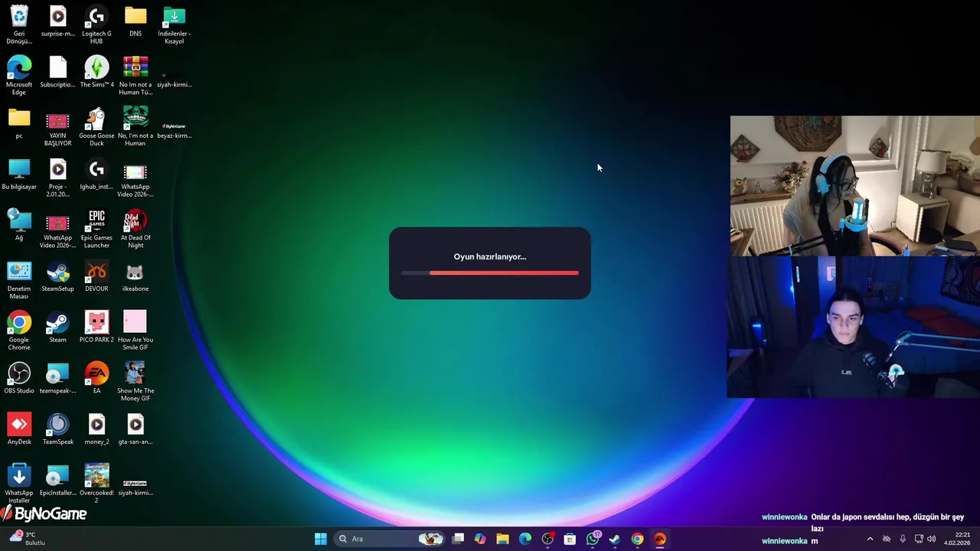
Task: Launch DEVOUR desktop shortcut
Action: click(96, 277)
